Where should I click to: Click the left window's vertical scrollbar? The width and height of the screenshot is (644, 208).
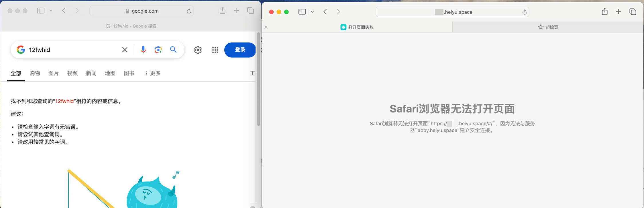[x=258, y=79]
